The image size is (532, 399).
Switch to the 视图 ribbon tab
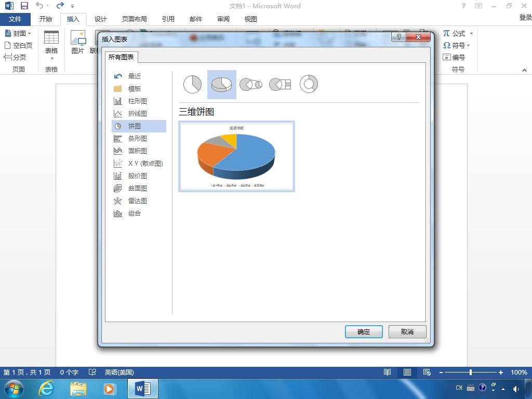251,19
